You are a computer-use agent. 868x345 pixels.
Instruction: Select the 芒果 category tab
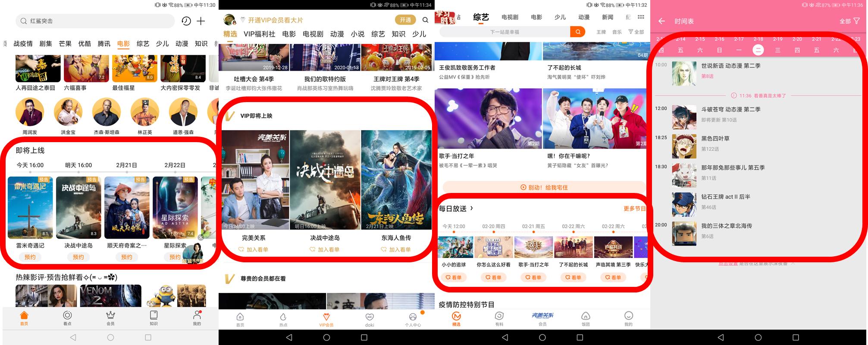tap(65, 44)
